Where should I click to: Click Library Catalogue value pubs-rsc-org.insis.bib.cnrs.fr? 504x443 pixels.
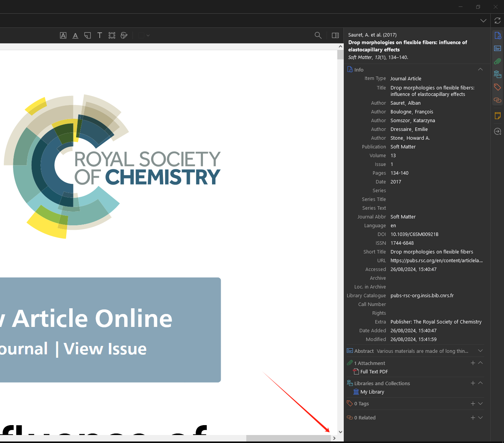422,296
